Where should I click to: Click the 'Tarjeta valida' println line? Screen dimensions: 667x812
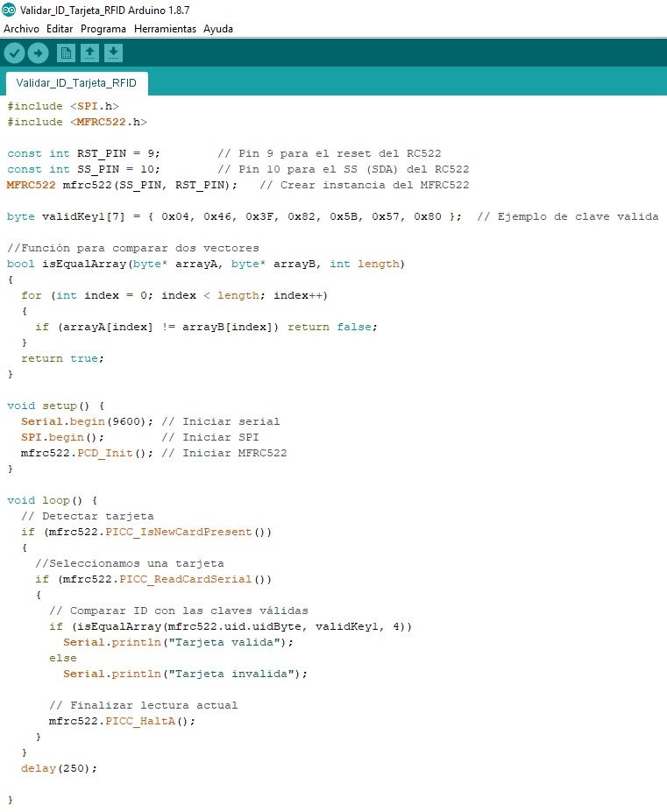point(178,643)
